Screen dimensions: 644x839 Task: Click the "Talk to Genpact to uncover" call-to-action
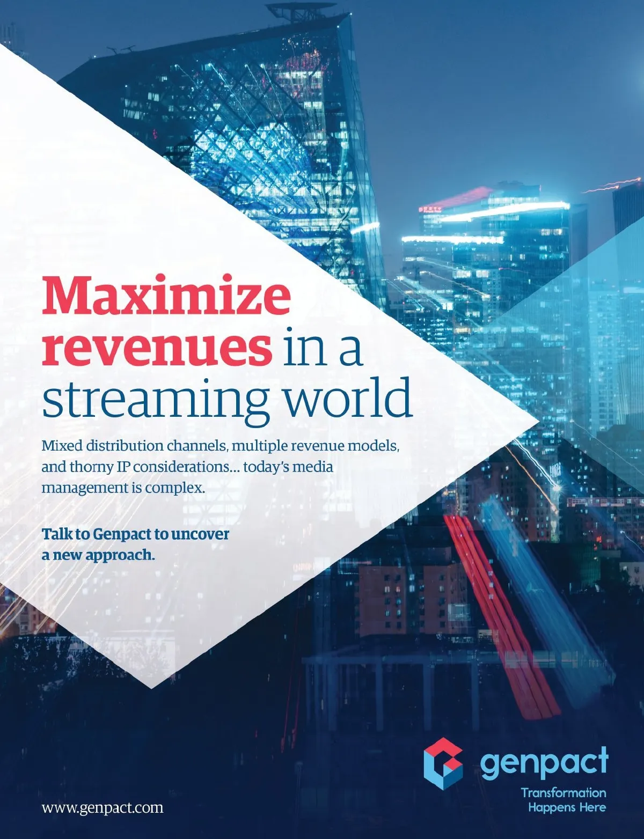(135, 534)
